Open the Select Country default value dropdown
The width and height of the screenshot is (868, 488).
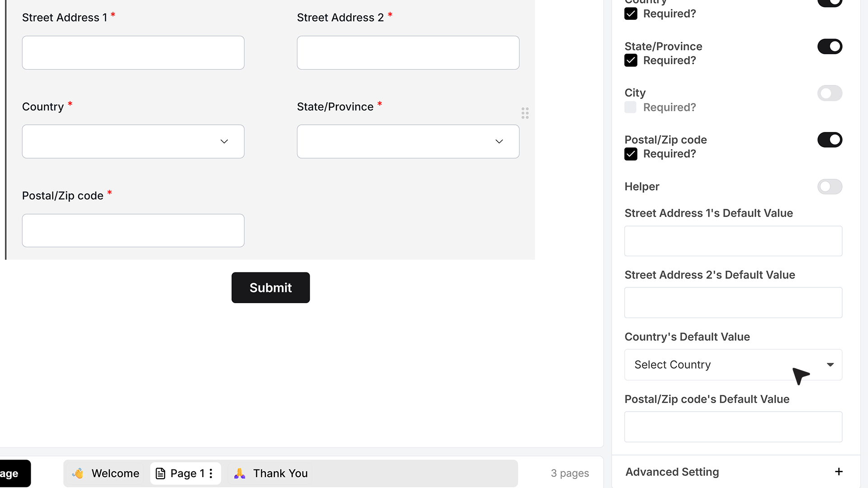(733, 365)
